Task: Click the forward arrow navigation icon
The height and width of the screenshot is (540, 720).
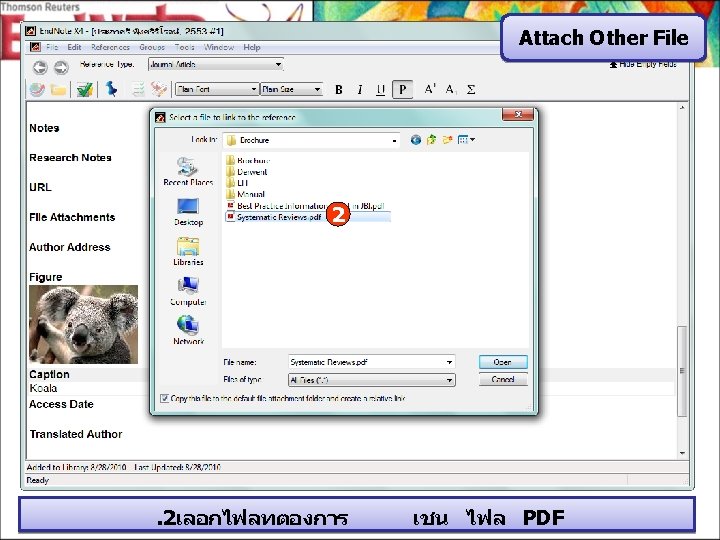Action: click(61, 68)
